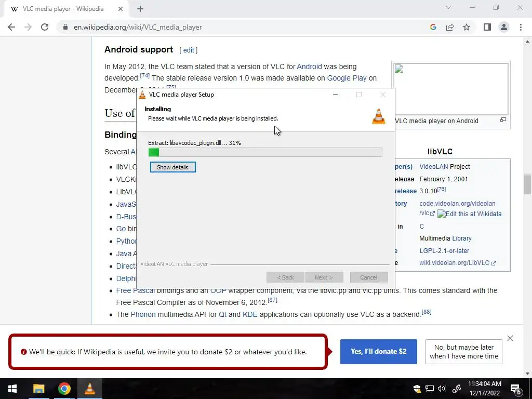The width and height of the screenshot is (532, 399).
Task: Open the OOP link
Action: coord(218,291)
